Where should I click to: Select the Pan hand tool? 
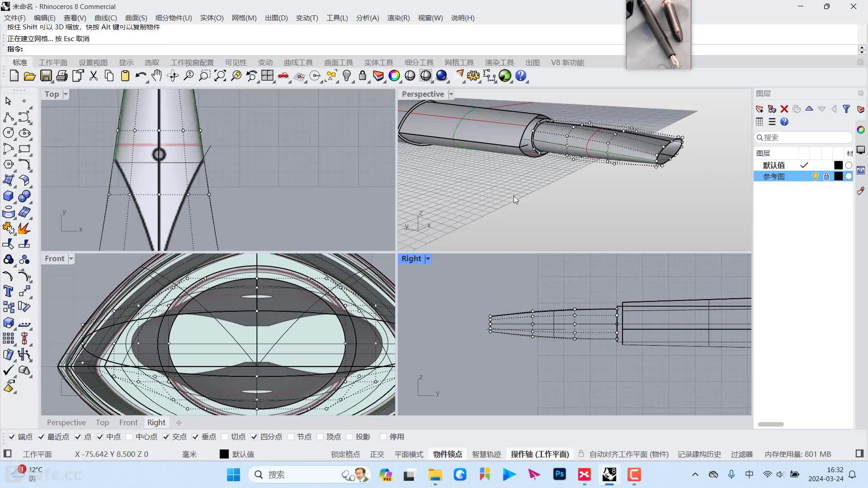tap(156, 76)
